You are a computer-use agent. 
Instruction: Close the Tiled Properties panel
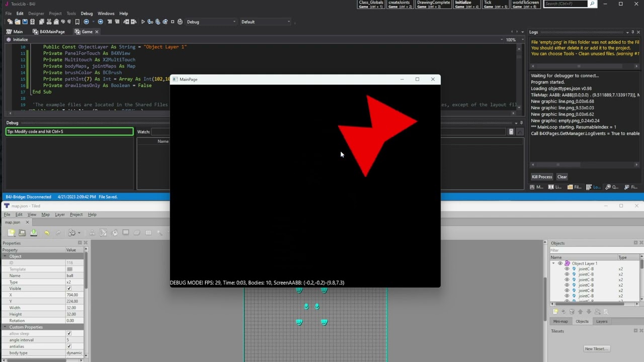(86, 243)
